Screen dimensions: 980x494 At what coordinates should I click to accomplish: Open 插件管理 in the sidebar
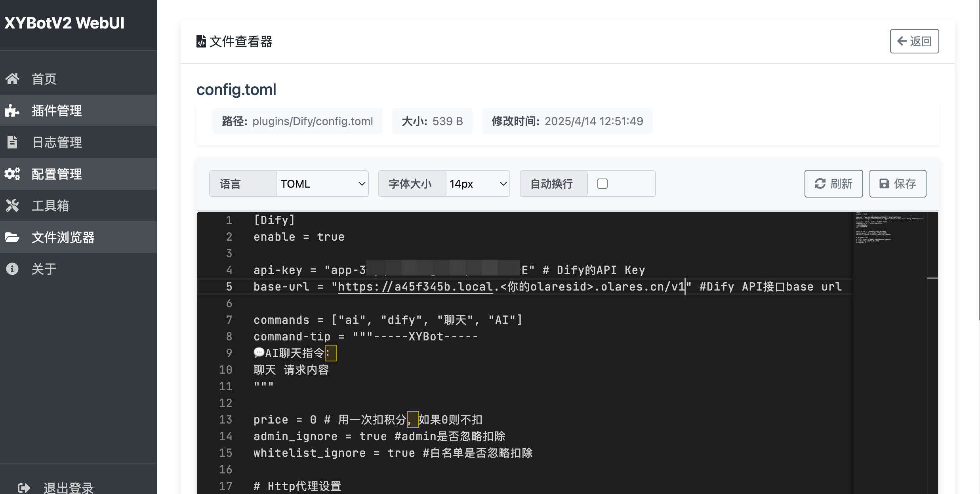(57, 110)
